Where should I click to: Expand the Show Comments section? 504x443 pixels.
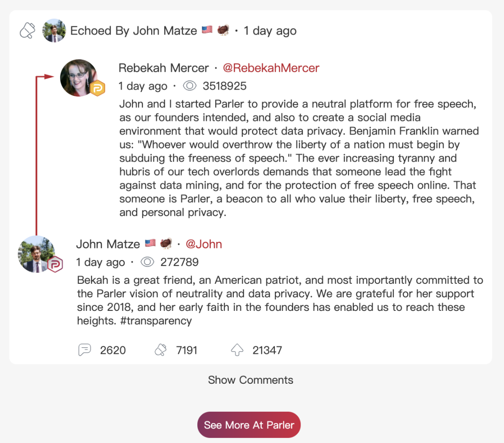click(251, 380)
